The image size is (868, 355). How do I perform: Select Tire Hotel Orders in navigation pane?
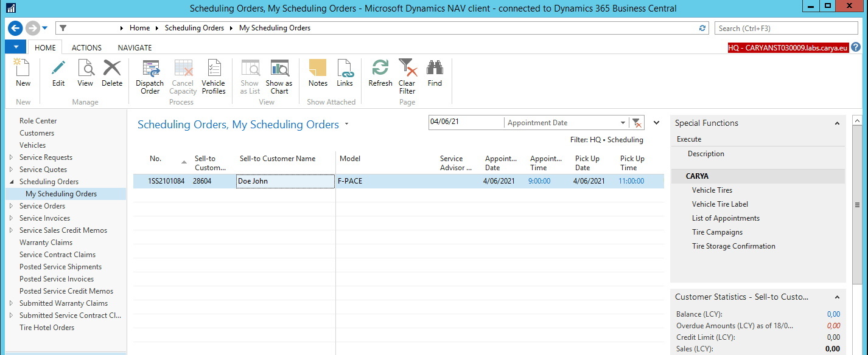click(47, 328)
